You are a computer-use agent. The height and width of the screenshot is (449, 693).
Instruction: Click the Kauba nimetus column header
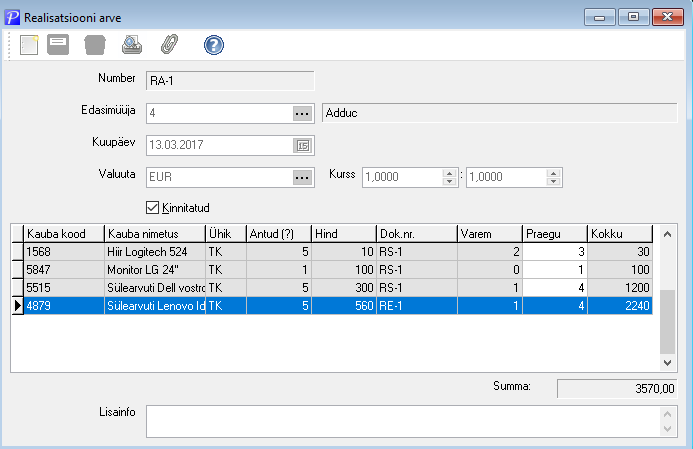pyautogui.click(x=155, y=234)
